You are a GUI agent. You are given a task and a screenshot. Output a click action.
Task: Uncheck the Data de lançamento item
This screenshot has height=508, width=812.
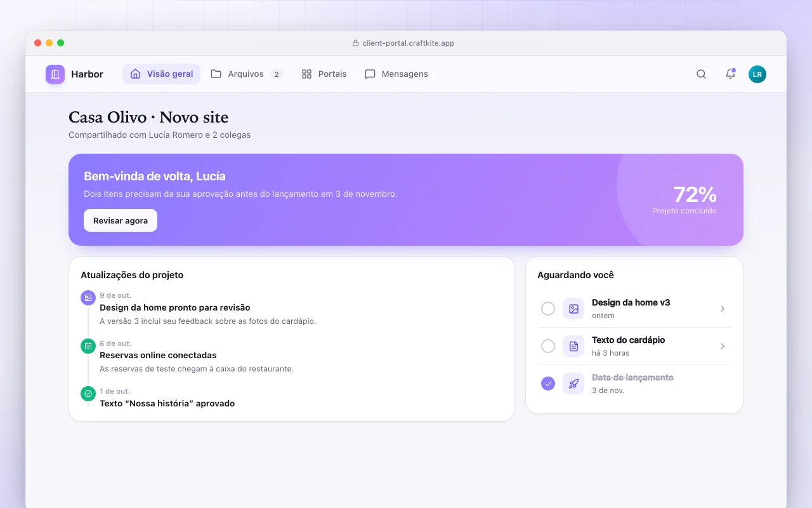(548, 384)
